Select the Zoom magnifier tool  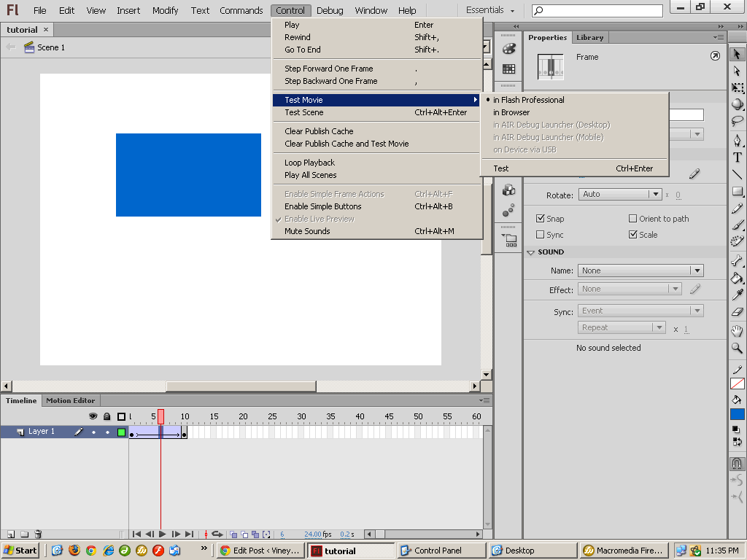(737, 349)
